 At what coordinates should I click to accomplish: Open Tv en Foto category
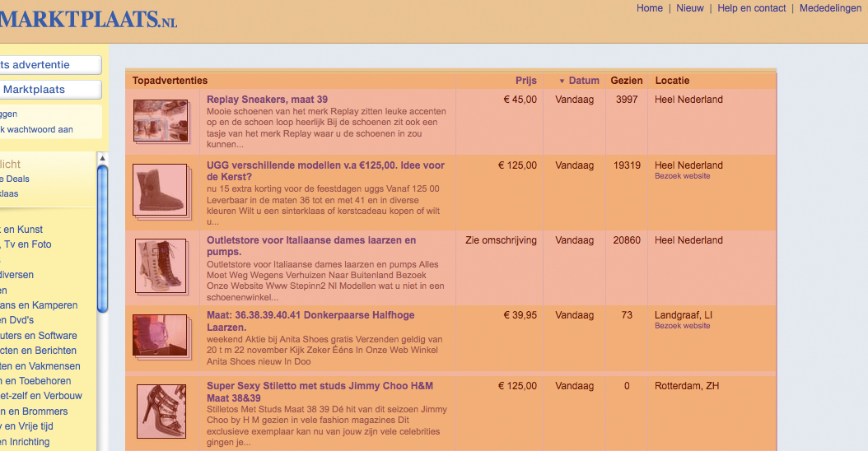tap(26, 244)
